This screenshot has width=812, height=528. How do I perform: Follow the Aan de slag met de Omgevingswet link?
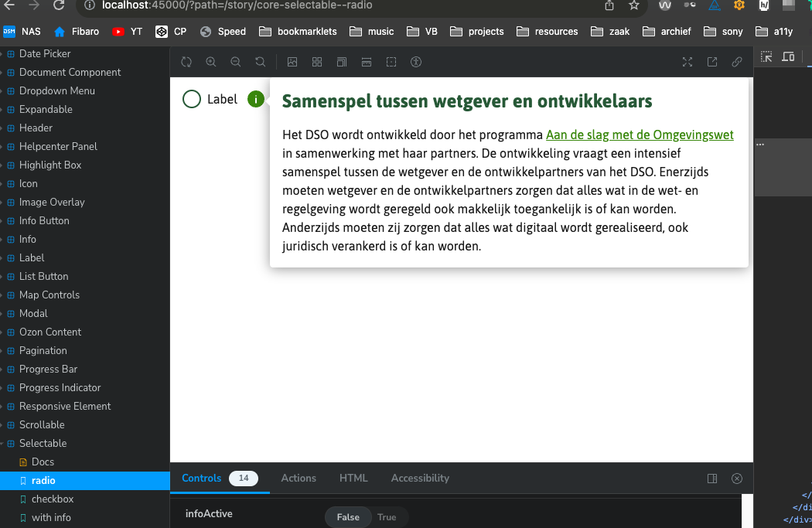tap(640, 135)
